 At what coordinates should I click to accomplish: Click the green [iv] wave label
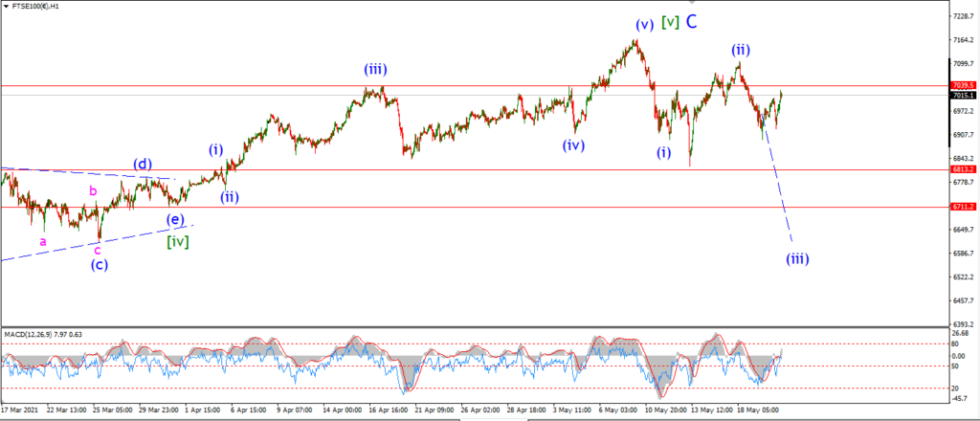click(177, 242)
